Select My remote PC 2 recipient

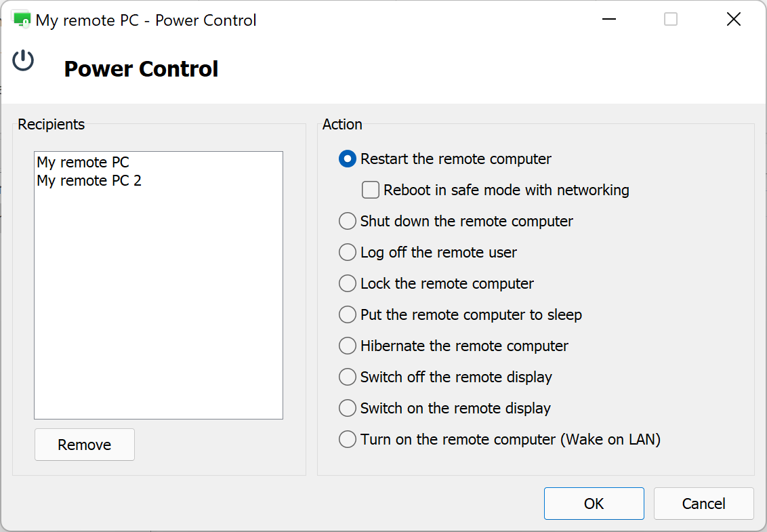point(89,181)
